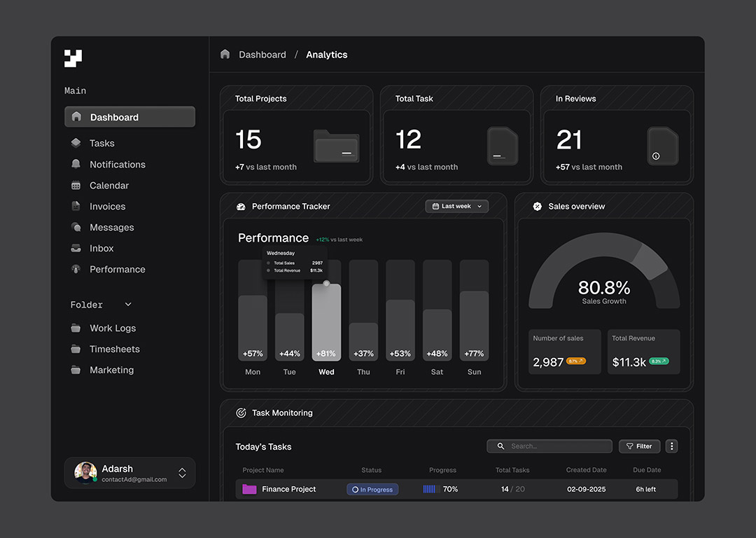Open the Last week dropdown

tap(456, 206)
